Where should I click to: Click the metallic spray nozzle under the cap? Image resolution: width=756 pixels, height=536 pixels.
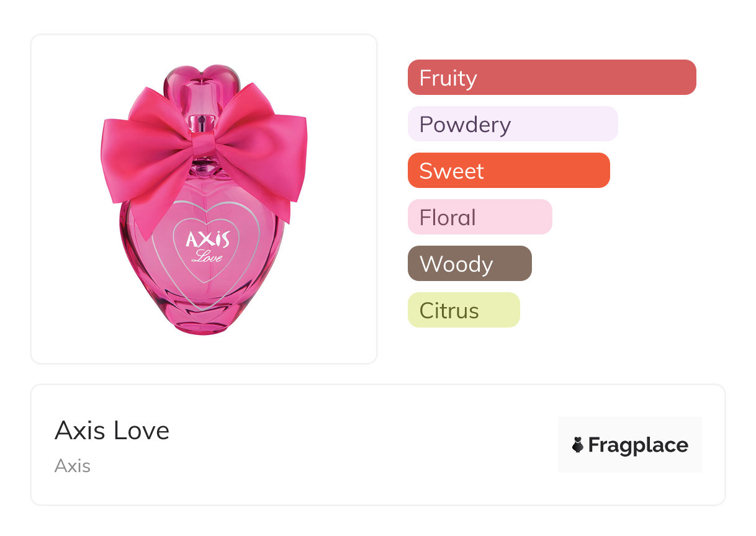(x=200, y=122)
